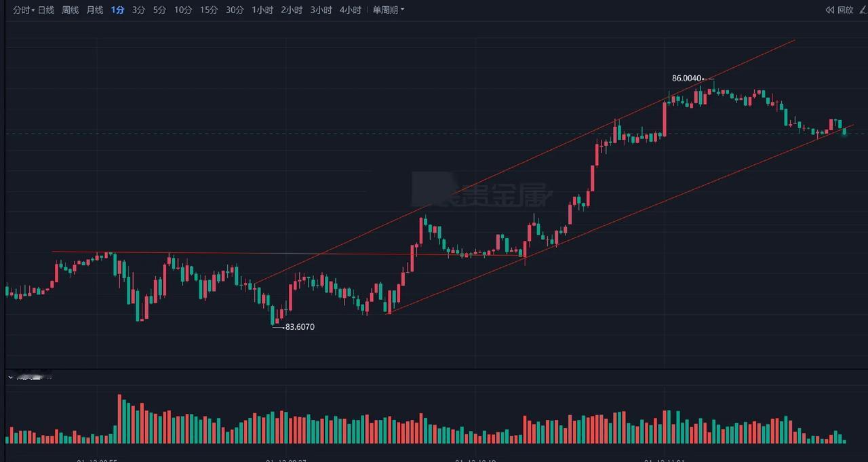Switch to the 日线 daily chart
This screenshot has width=868, height=462.
(x=46, y=10)
